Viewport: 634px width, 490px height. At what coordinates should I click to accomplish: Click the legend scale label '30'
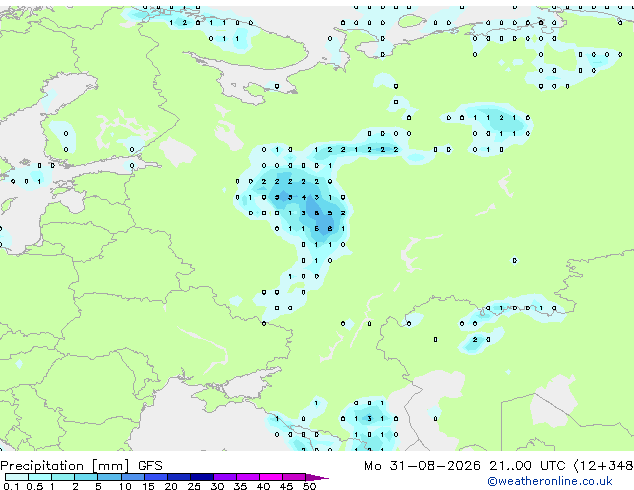coord(217,486)
